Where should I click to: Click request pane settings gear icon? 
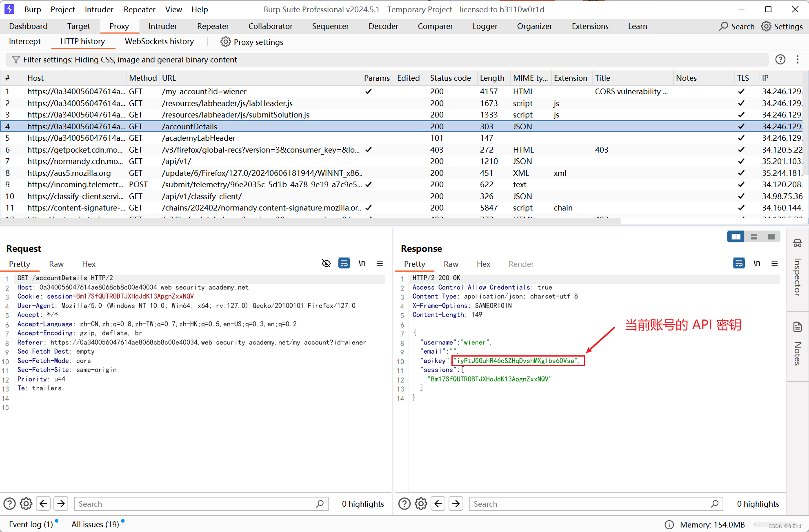26,504
